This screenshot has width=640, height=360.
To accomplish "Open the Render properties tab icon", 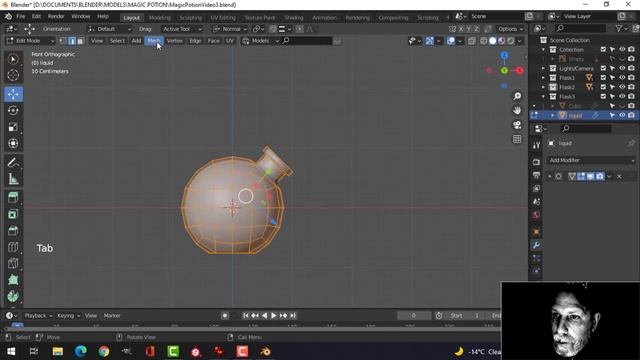I will (536, 162).
